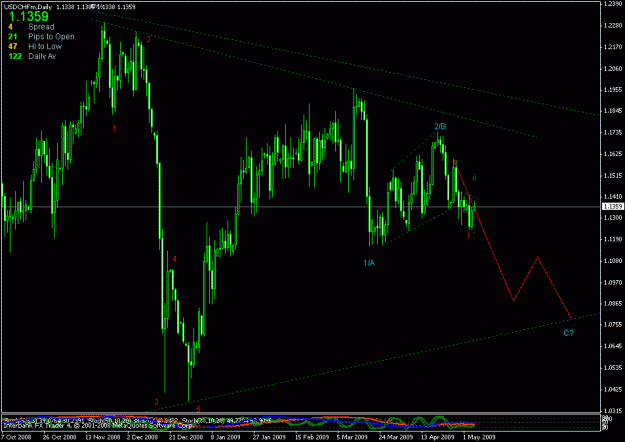625x442 pixels.
Task: Click the 1.0425 price axis level
Action: click(x=612, y=389)
